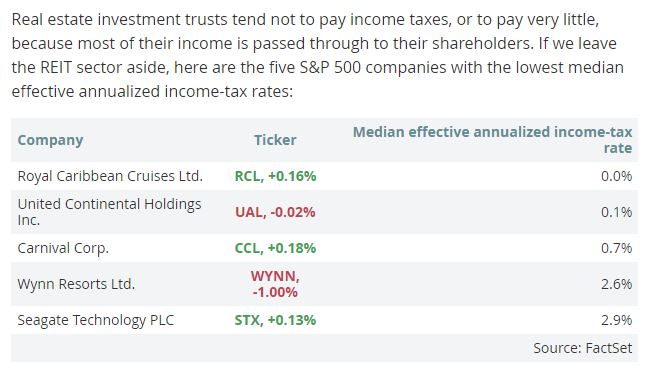Open the RCL ticker link
The width and height of the screenshot is (649, 371).
(x=275, y=176)
